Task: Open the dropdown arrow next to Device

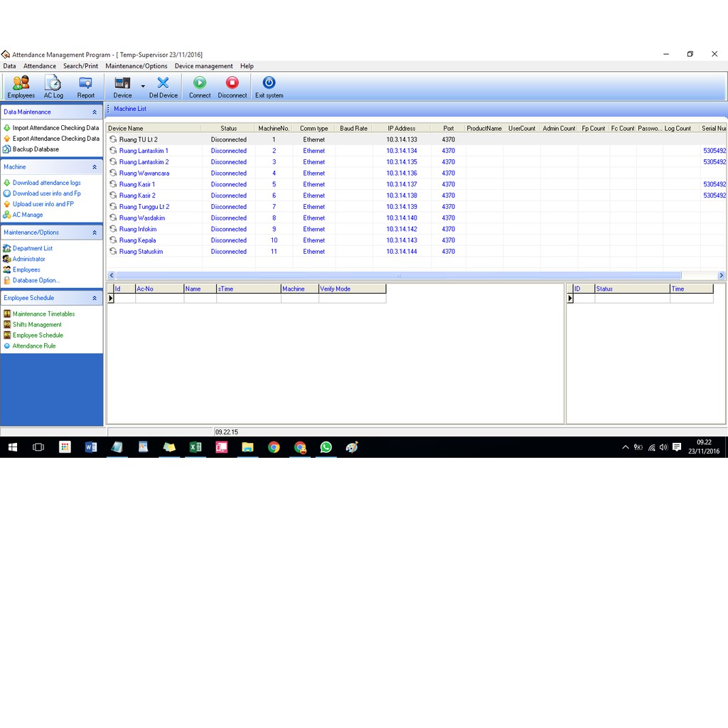Action: pos(143,87)
